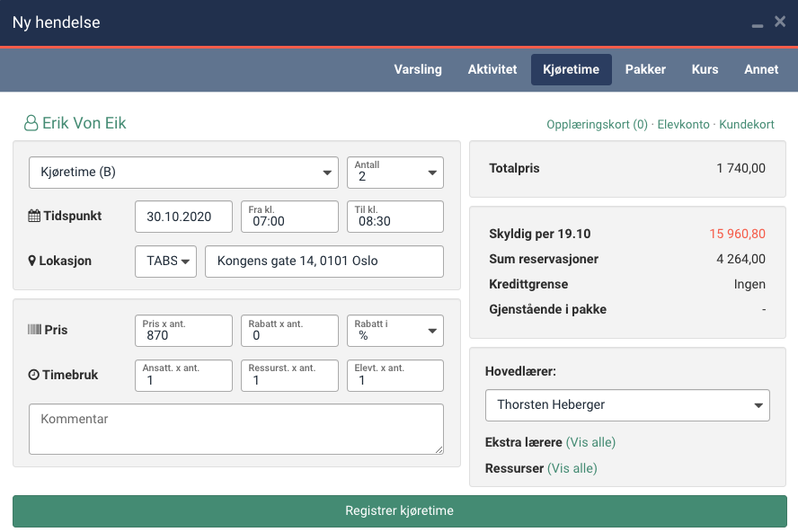Click the Fra kl. time field

coord(289,217)
